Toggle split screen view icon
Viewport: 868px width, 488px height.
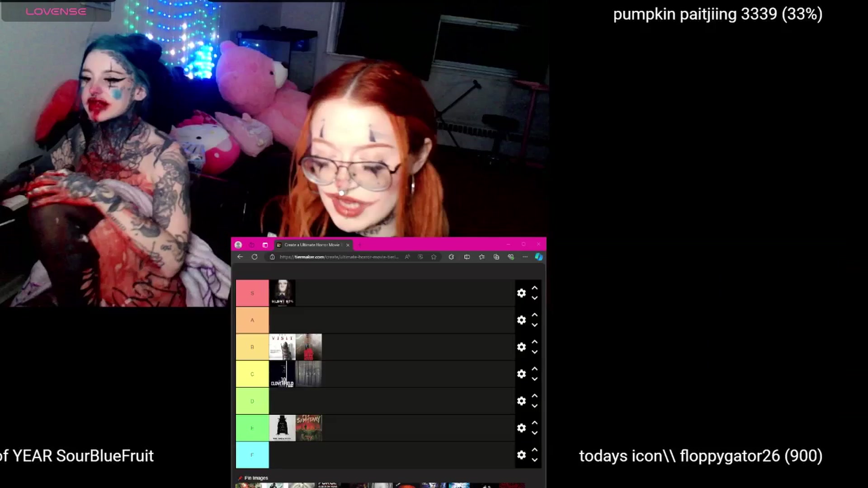pos(467,257)
